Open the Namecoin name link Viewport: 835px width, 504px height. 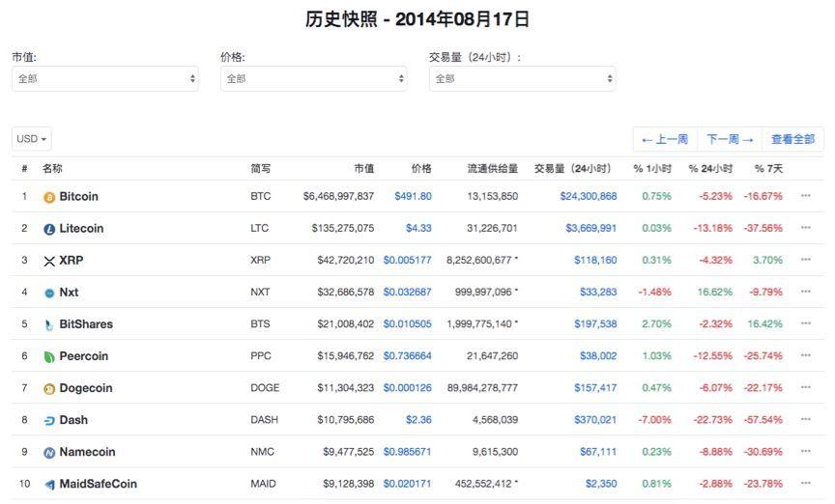[x=87, y=452]
